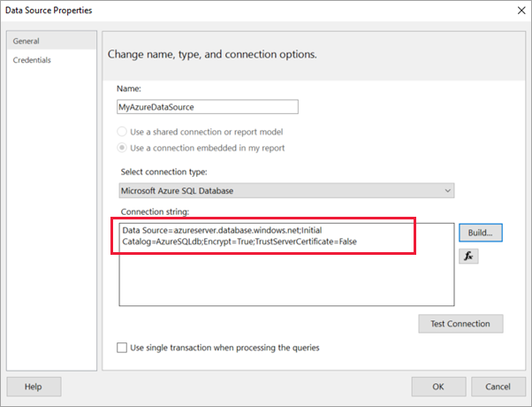Click the 'Use single transaction' label text
532x407 pixels.
pyautogui.click(x=224, y=348)
